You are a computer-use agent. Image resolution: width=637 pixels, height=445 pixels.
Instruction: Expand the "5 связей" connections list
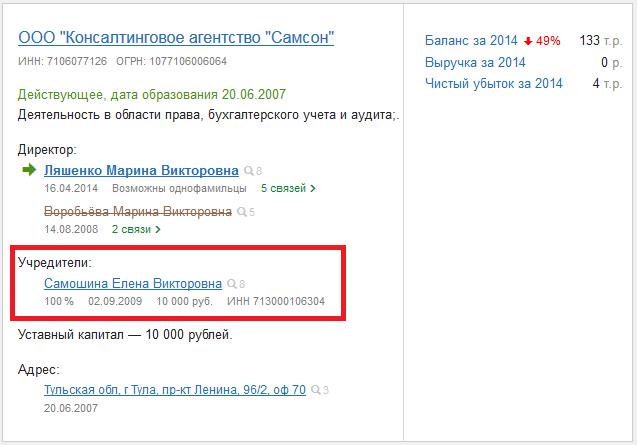(x=288, y=188)
